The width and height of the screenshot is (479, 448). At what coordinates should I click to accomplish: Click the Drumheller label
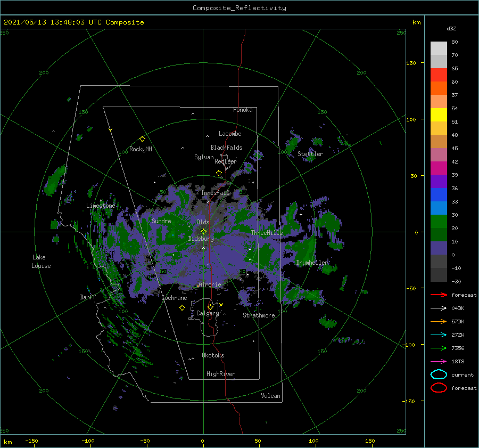(x=312, y=263)
